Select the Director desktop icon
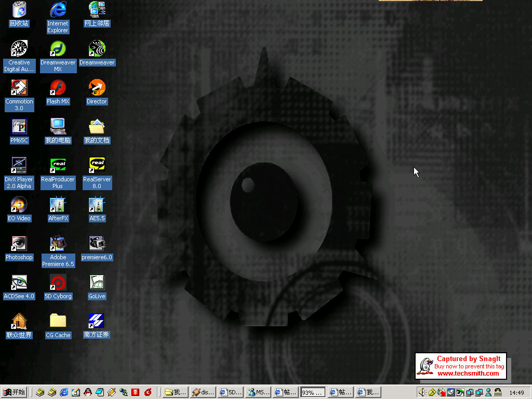The image size is (532, 399). 97,87
